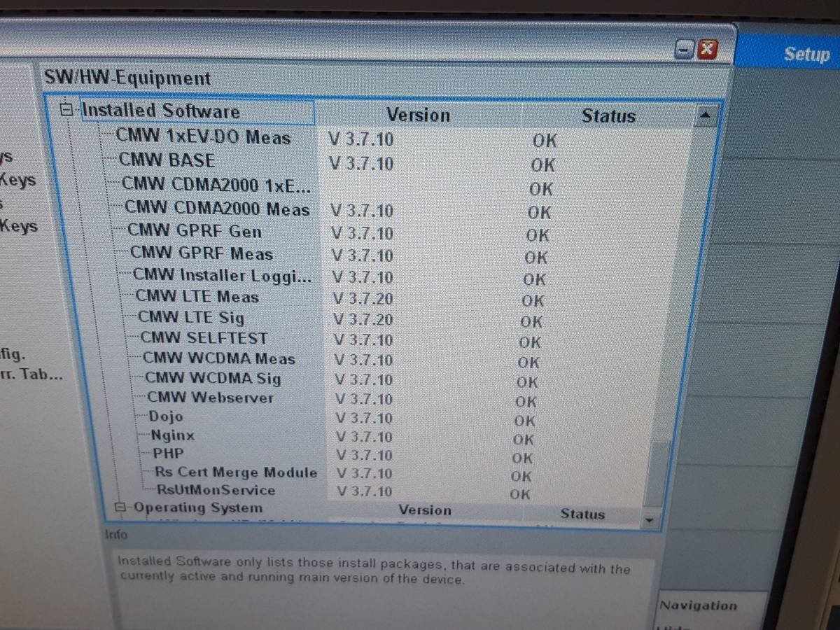Click V 3.7.20 version of CMW LTE Meas
840x630 pixels.
(363, 299)
